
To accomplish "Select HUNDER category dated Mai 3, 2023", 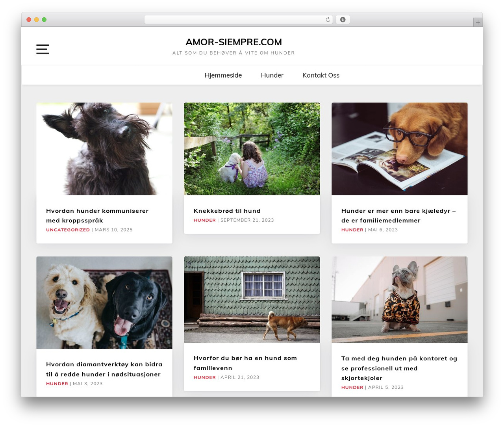I will coord(57,384).
